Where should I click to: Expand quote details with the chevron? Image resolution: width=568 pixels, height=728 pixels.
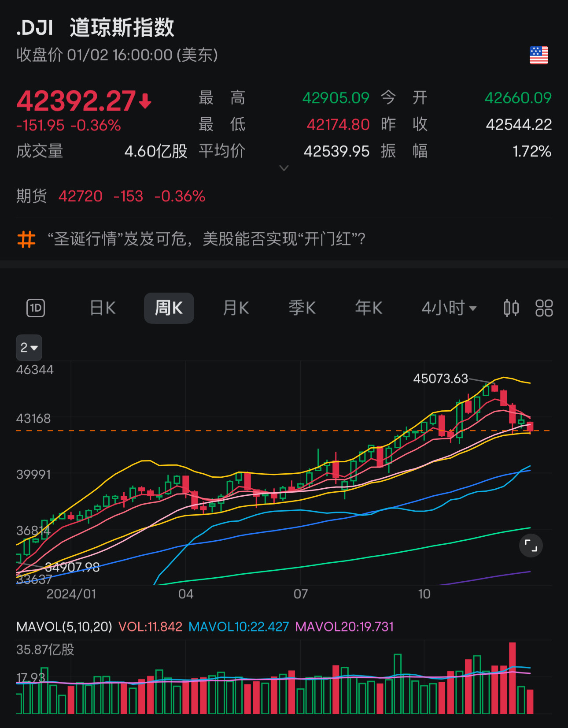click(x=284, y=168)
